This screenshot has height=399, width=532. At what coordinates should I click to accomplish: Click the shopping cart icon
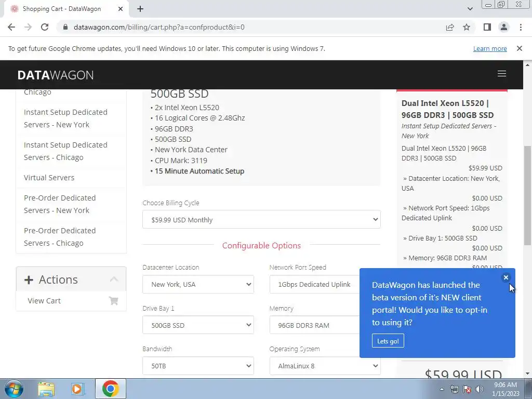[114, 301]
